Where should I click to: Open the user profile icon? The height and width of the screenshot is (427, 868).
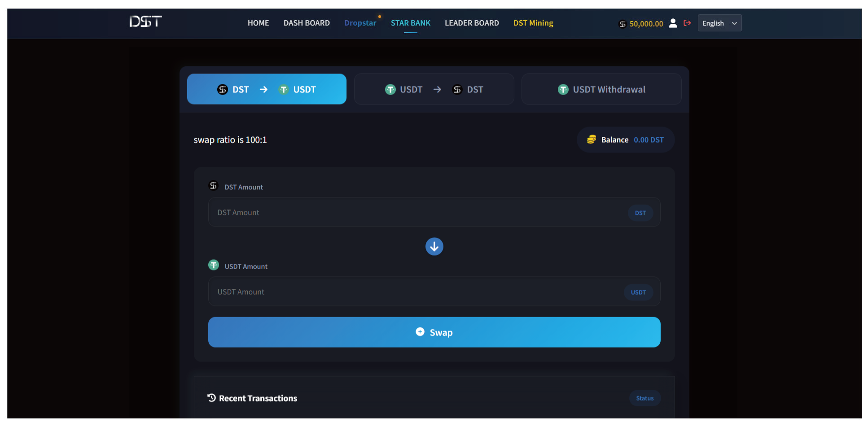point(673,23)
